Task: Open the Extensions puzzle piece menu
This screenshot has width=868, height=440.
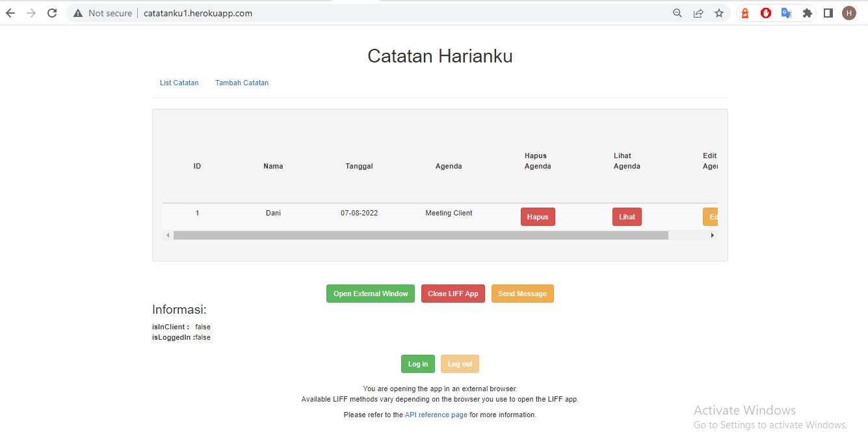Action: point(808,13)
